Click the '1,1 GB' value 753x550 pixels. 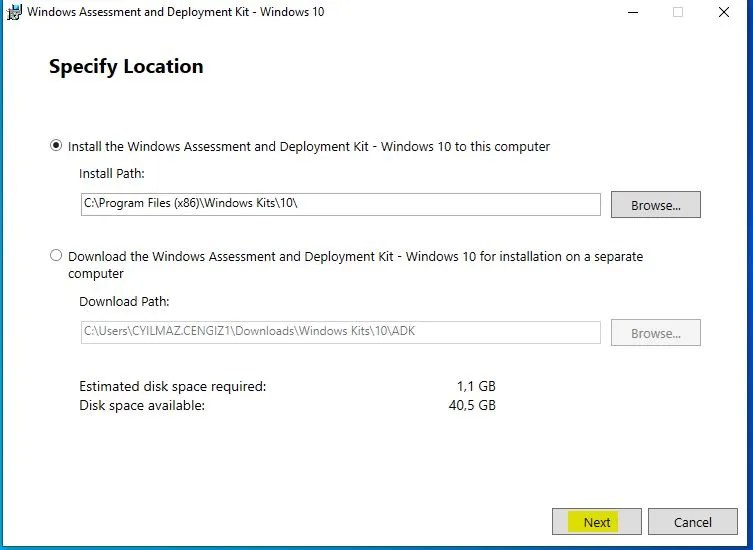click(x=476, y=386)
